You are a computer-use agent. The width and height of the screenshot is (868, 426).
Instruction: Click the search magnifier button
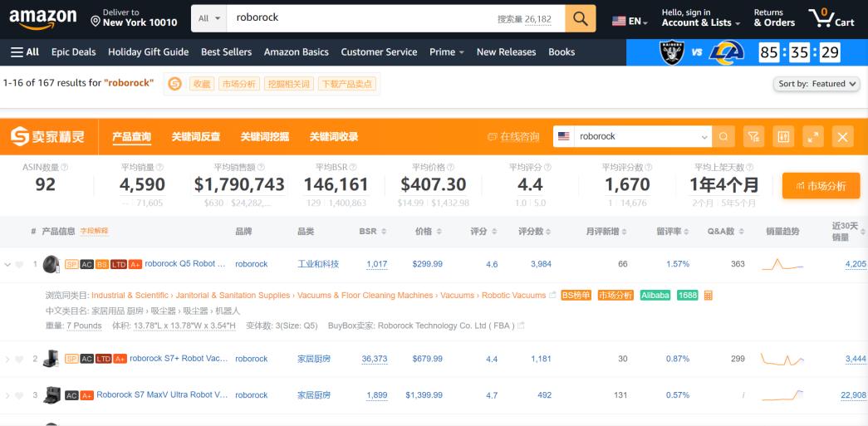(580, 19)
